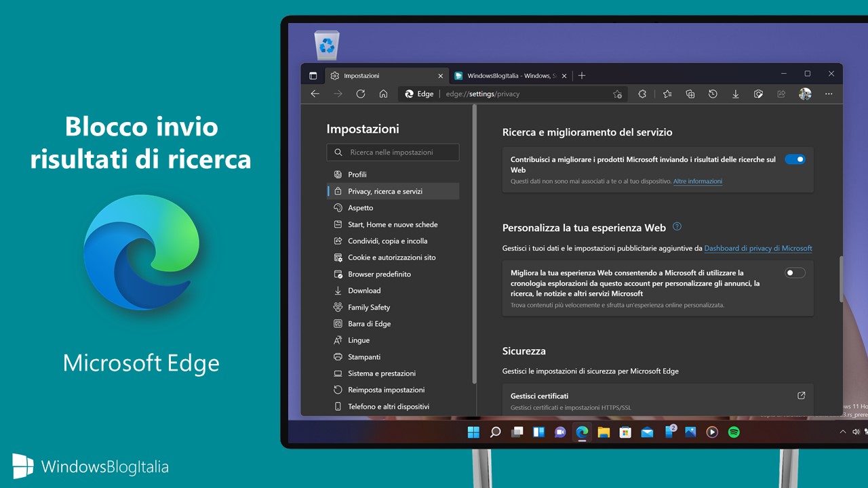The image size is (868, 488).
Task: Close the WindowsBlogItalia tab
Action: [x=564, y=76]
